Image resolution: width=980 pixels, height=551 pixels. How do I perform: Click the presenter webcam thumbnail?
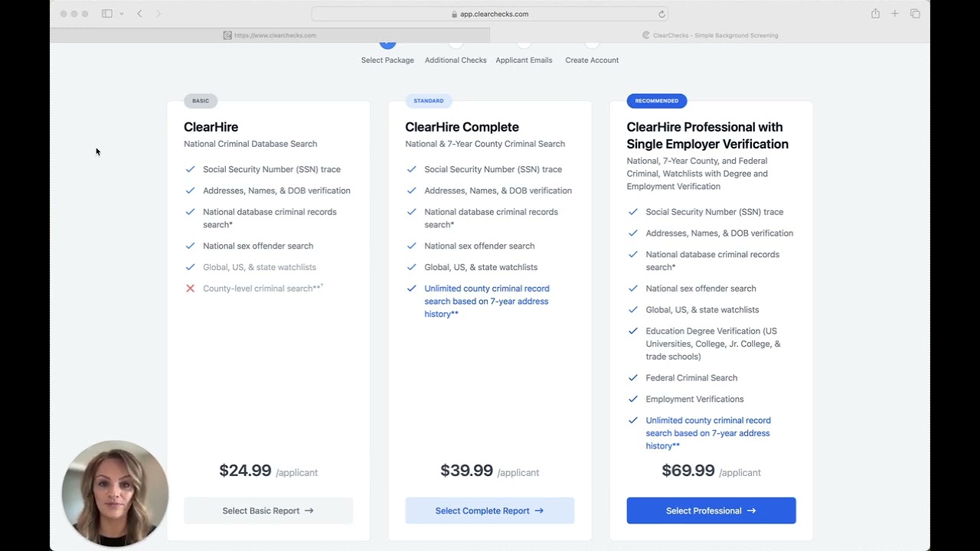tap(115, 494)
